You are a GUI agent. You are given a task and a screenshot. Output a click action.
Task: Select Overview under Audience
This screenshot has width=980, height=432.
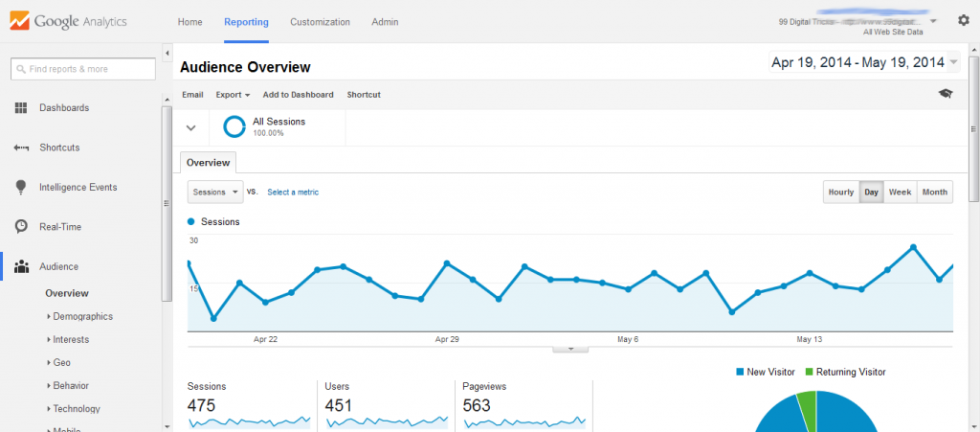click(67, 293)
